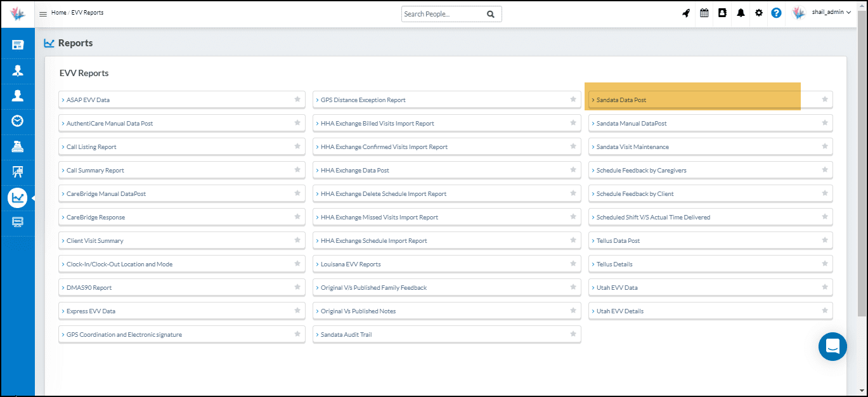Open the Settings gear icon
The image size is (868, 397).
coord(759,13)
